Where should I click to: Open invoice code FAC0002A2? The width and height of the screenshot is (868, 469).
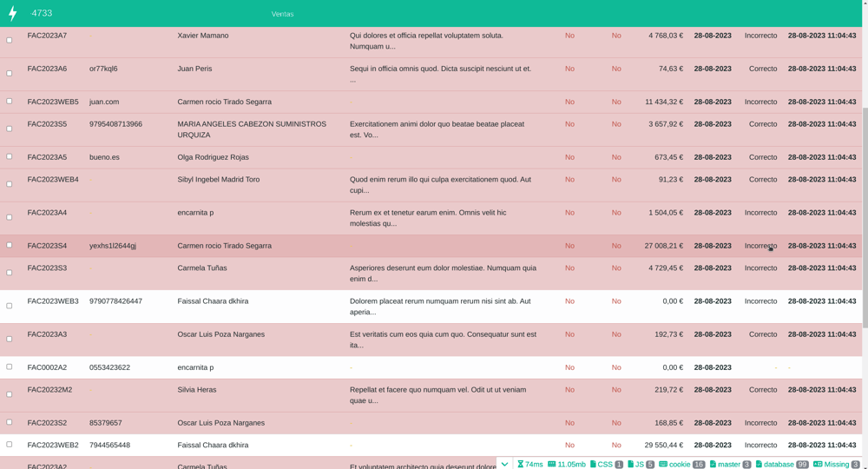tap(47, 367)
